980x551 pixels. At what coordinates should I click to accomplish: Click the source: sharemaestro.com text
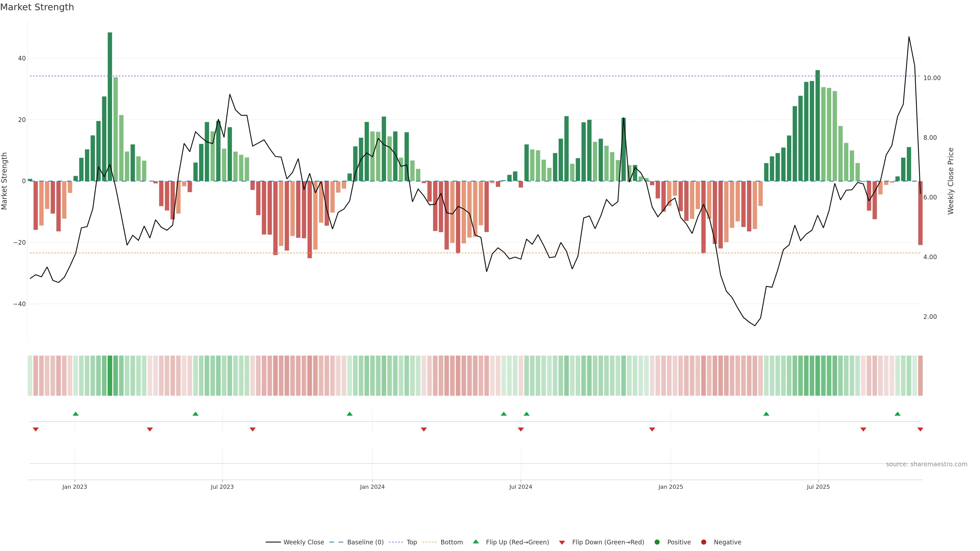coord(926,464)
